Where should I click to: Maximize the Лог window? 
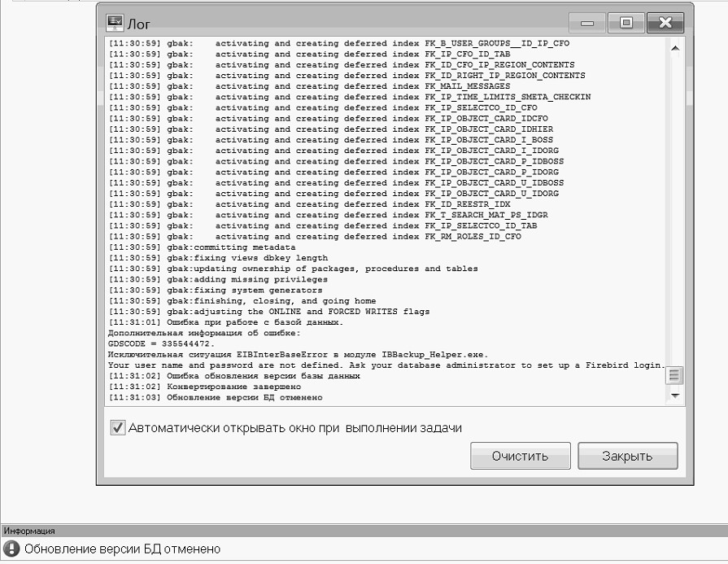626,22
